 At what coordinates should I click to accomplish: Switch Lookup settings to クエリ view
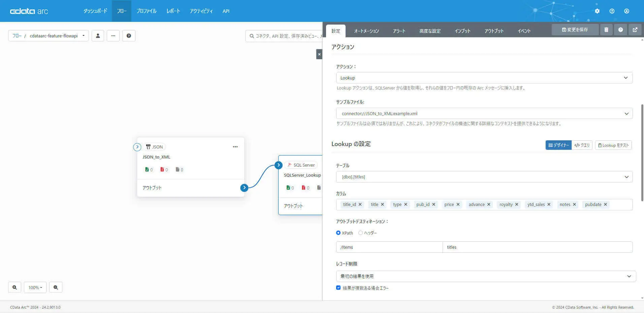coord(582,145)
